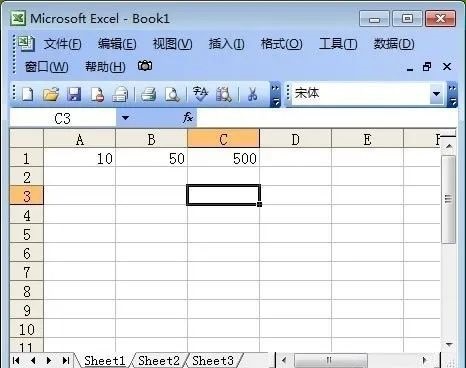Image resolution: width=466 pixels, height=368 pixels.
Task: Select row 5 header
Action: 27,234
